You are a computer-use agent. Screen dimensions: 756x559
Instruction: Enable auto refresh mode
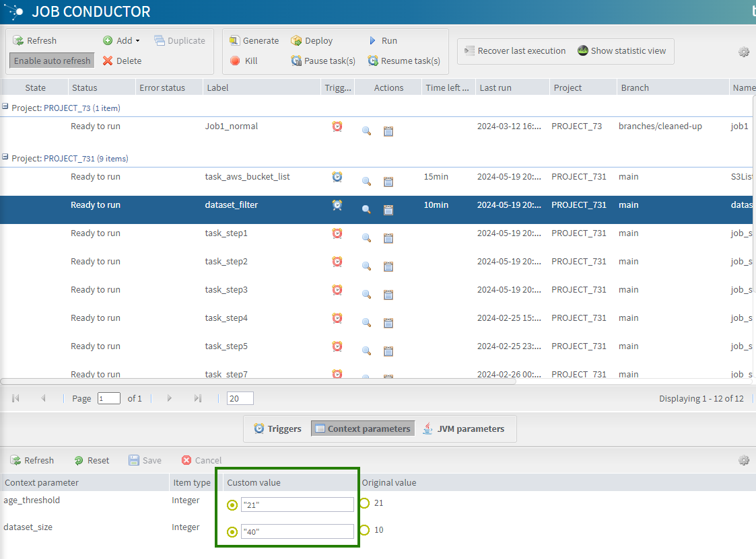coord(51,60)
